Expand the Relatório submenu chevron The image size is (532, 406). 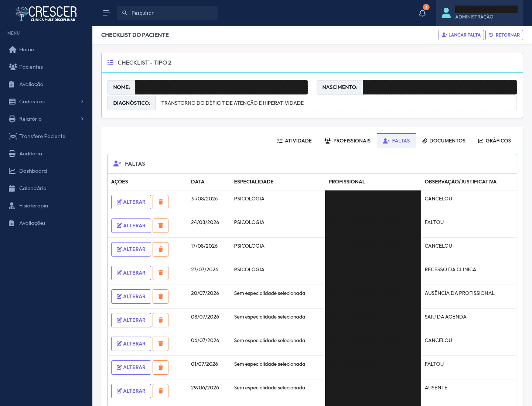tap(82, 119)
